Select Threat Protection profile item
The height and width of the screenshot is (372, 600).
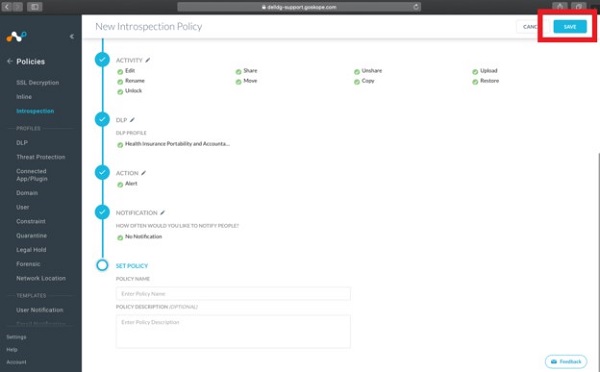click(x=41, y=157)
